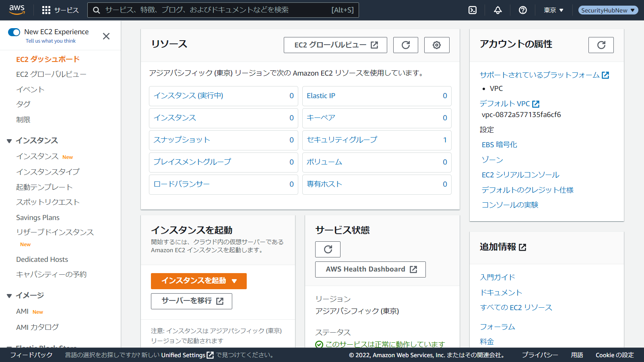Image resolution: width=644 pixels, height=362 pixels.
Task: Select インスタンスタイプ in the sidebar
Action: click(x=48, y=172)
